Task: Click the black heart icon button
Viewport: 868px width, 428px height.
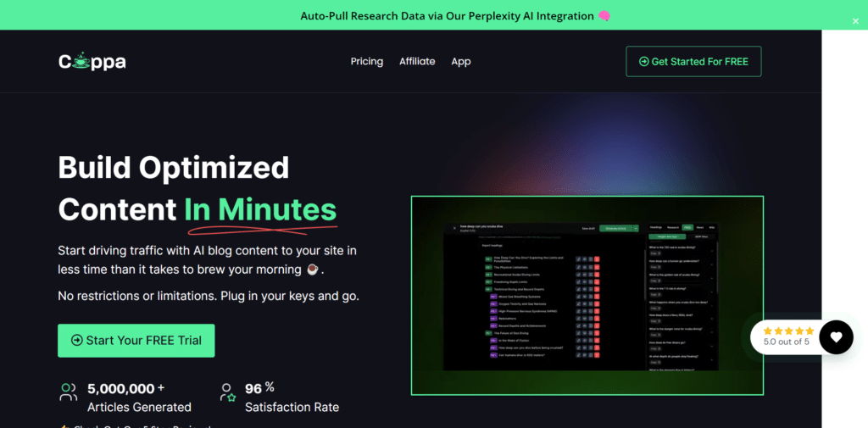Action: click(836, 336)
